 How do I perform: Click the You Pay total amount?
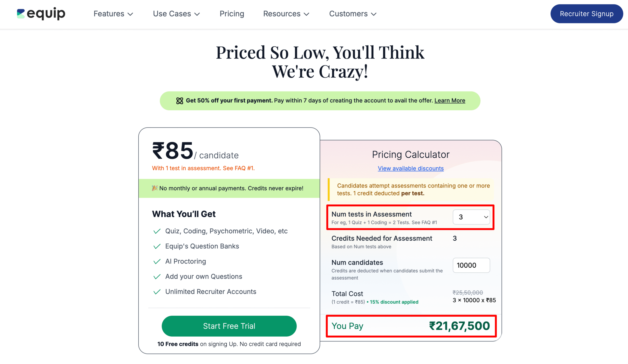point(459,326)
